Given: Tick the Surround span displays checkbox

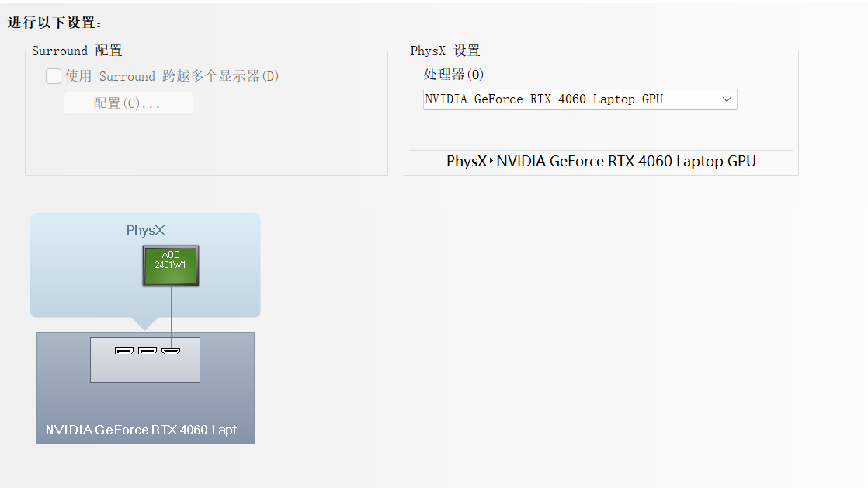Looking at the screenshot, I should pyautogui.click(x=53, y=76).
